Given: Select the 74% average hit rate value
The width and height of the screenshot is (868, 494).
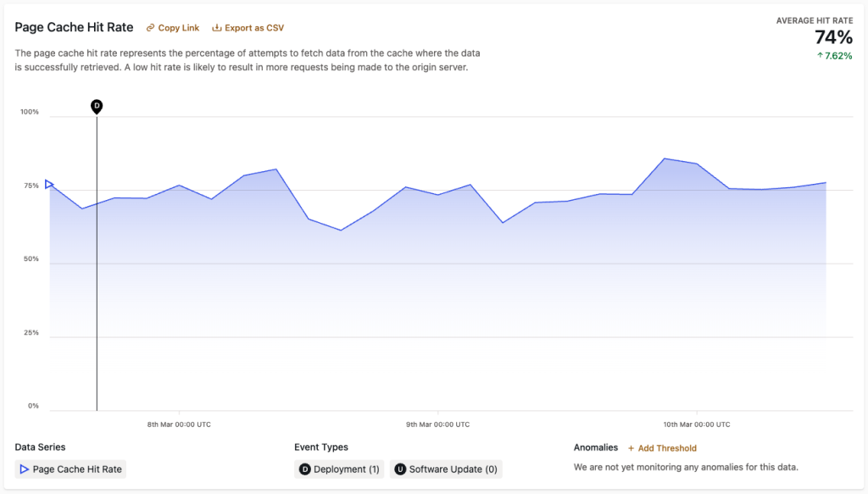Looking at the screenshot, I should 833,37.
